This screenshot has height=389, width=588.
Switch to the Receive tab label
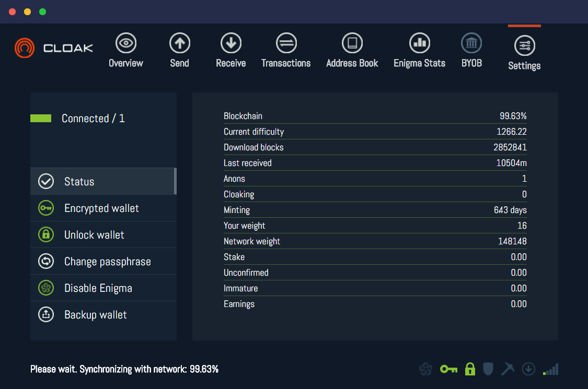230,63
